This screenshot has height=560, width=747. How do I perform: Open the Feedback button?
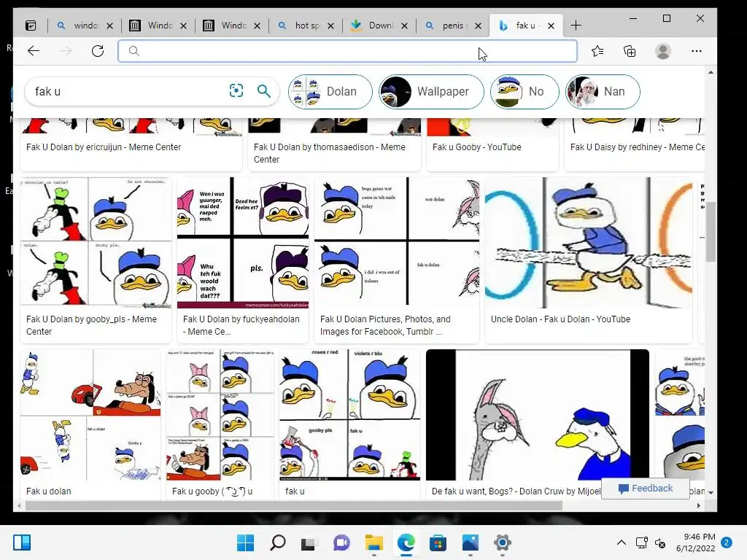coord(646,488)
